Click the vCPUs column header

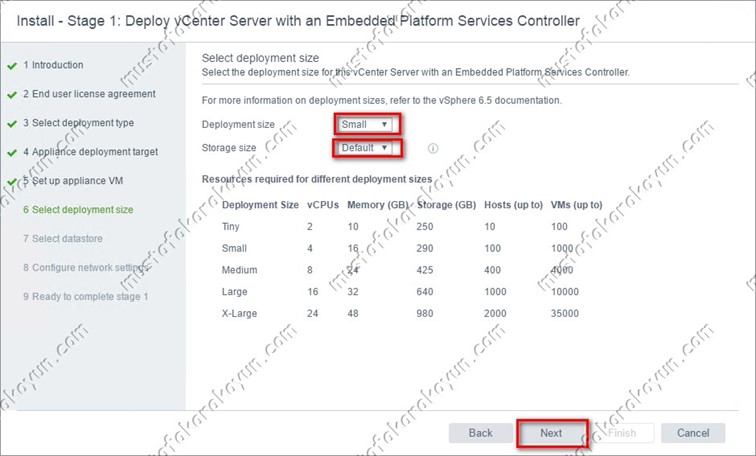click(x=323, y=205)
